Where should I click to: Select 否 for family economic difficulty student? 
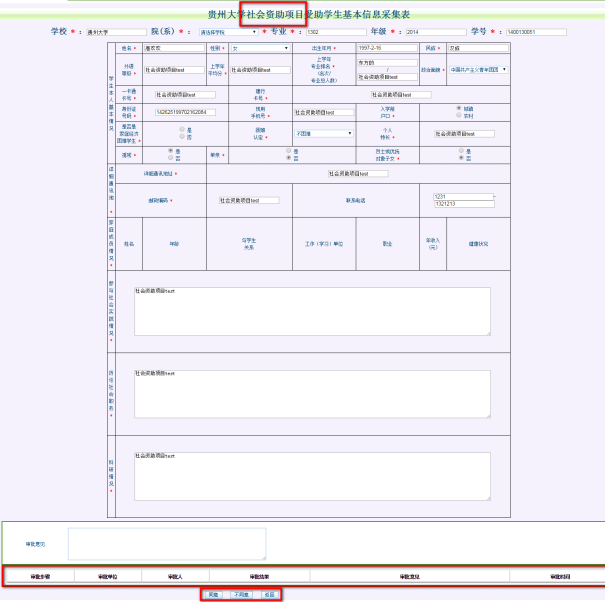182,136
